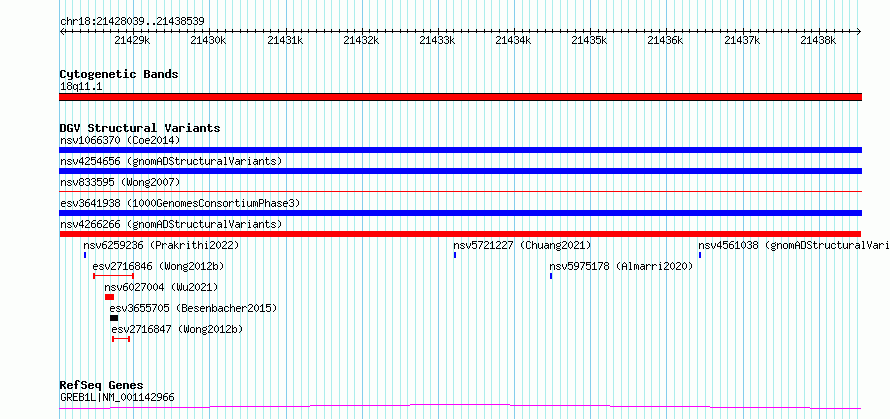
Task: Click the 21437k ruler tick label
Action: 742,40
